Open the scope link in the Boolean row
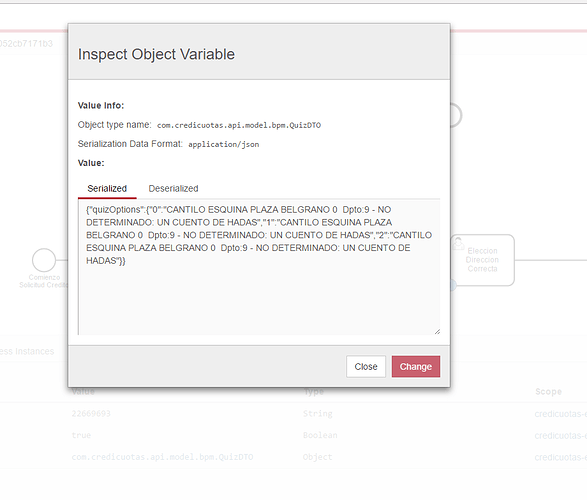Viewport: 587px width, 500px height. coord(560,435)
